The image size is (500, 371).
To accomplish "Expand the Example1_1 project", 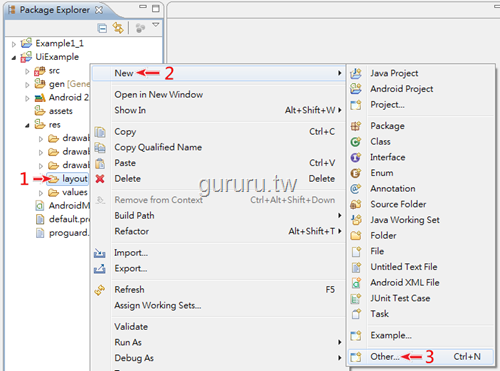I will [14, 44].
